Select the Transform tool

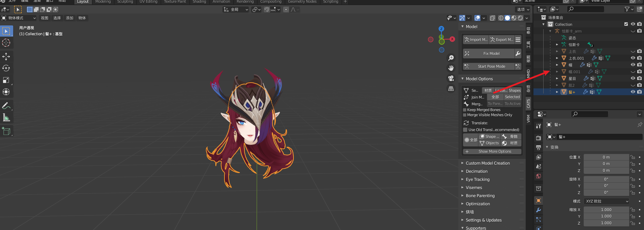6,92
